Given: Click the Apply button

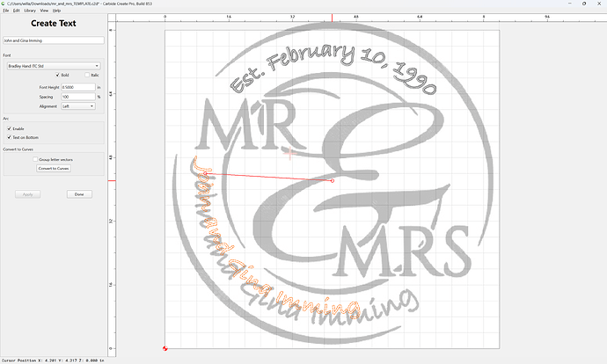Looking at the screenshot, I should (28, 194).
